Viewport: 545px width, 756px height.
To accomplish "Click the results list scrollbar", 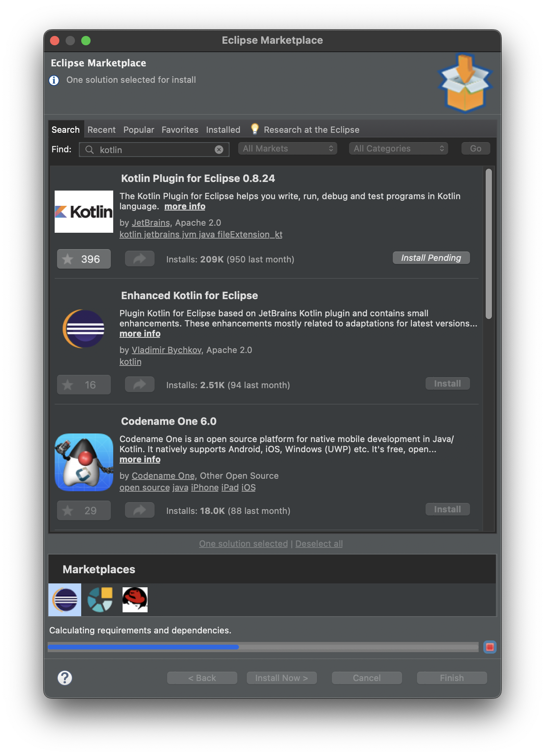I will click(488, 244).
